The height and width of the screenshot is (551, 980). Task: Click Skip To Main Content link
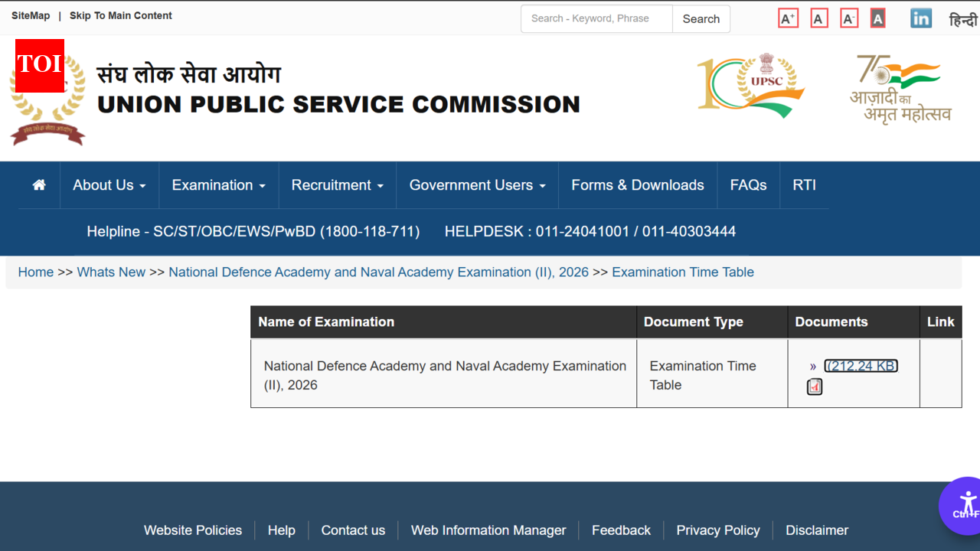pyautogui.click(x=121, y=15)
